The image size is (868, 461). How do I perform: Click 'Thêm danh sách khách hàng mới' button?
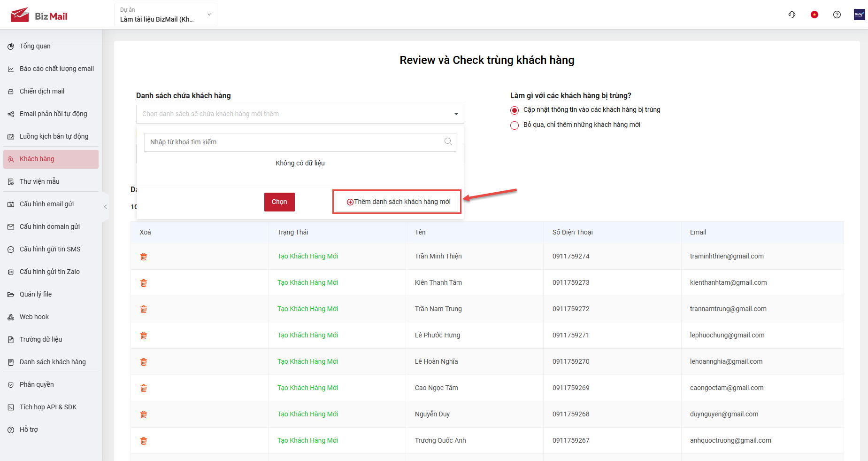(397, 202)
